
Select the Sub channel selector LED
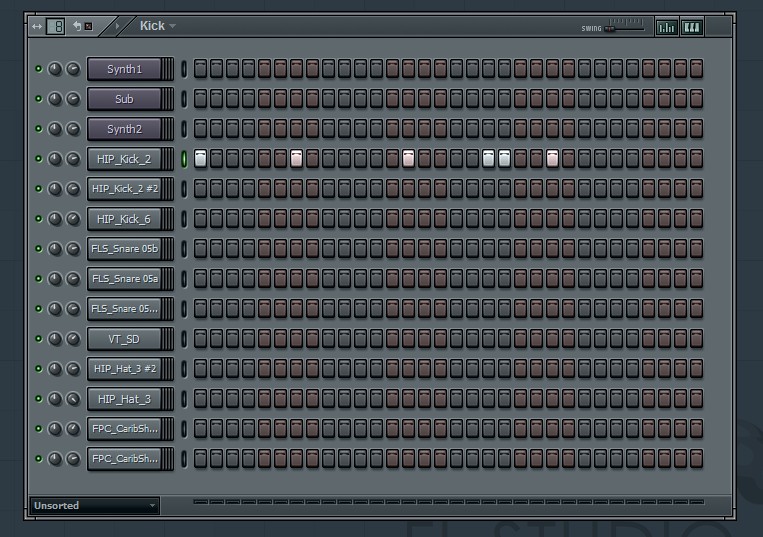click(x=184, y=99)
